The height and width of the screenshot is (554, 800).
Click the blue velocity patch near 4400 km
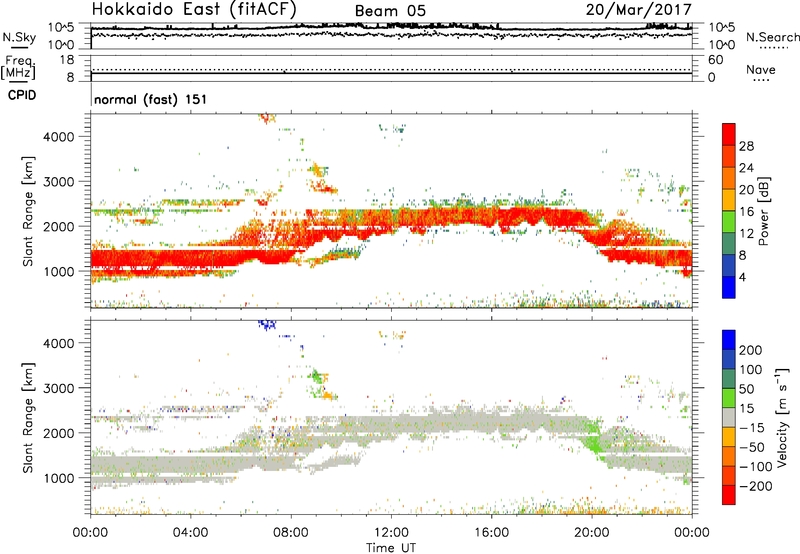pos(267,324)
